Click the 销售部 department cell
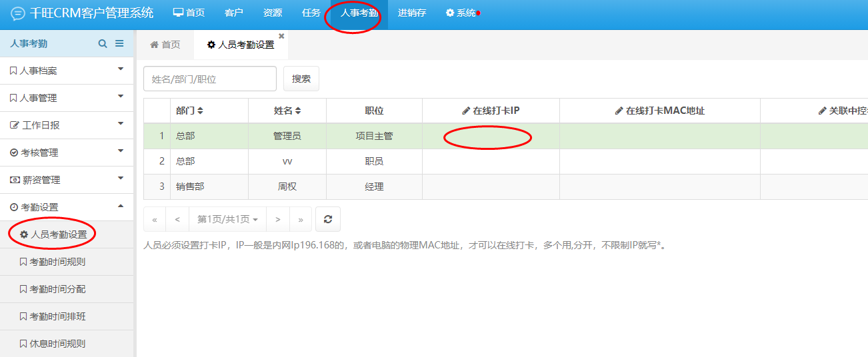The height and width of the screenshot is (357, 868). coord(209,186)
